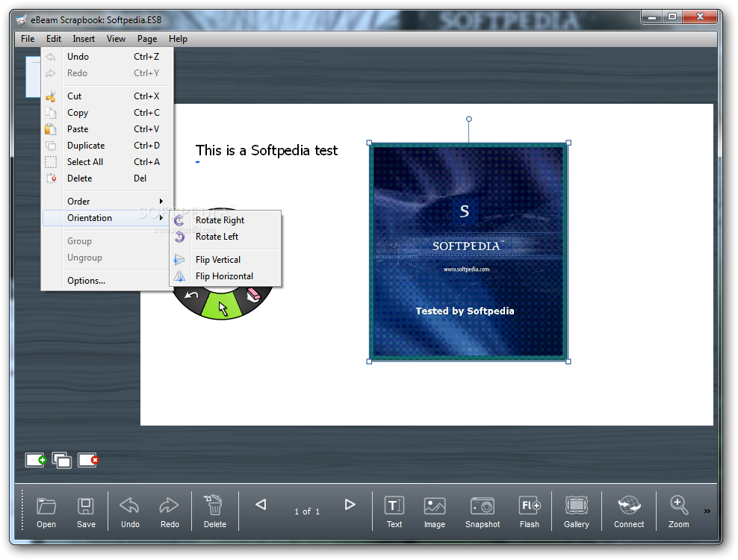The height and width of the screenshot is (560, 738).
Task: Click the rotation handle above the selected image
Action: coord(469,119)
